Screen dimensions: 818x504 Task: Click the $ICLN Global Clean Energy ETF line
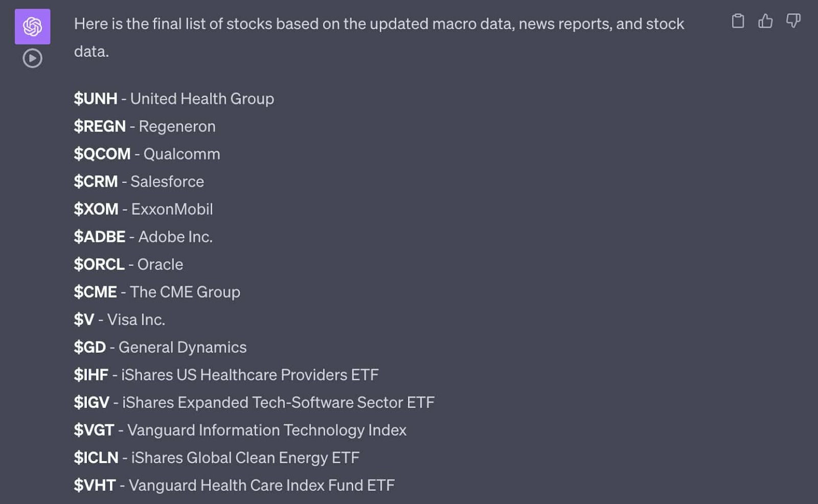[217, 457]
